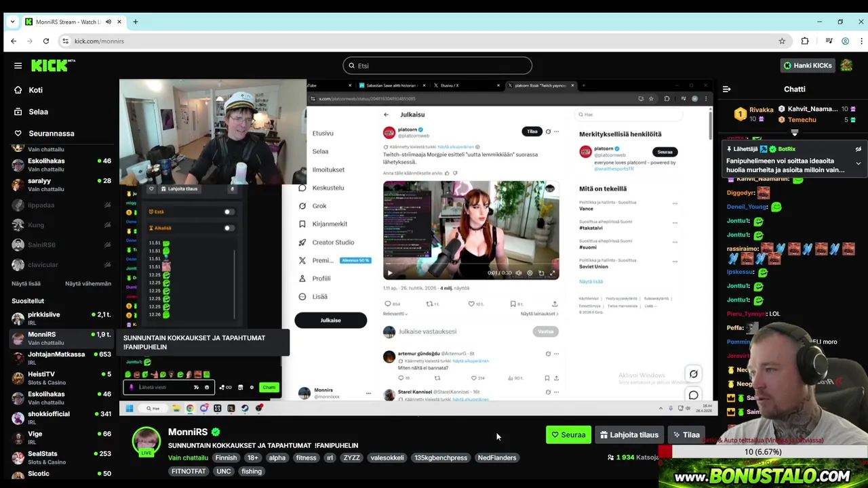Open the Kick hamburger sidebar menu

(x=18, y=66)
